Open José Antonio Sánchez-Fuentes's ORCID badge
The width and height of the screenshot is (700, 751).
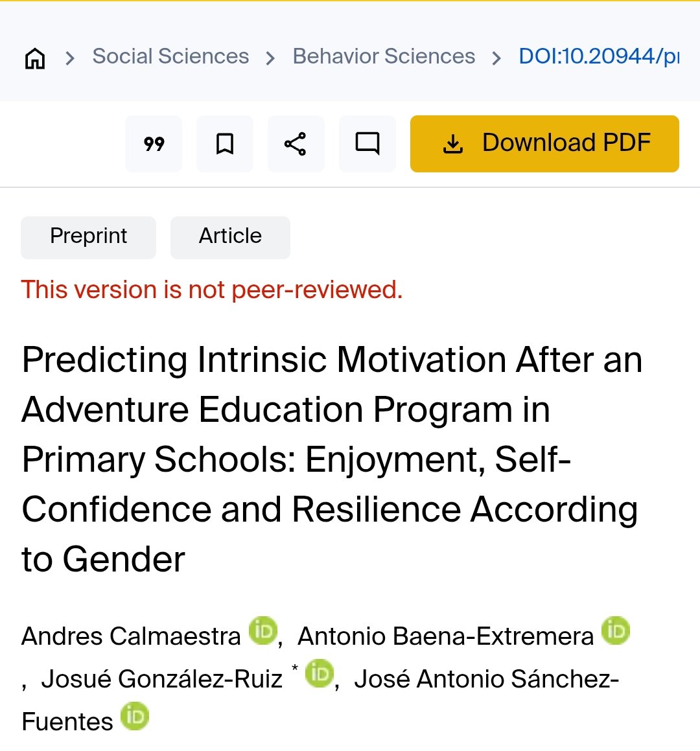pyautogui.click(x=135, y=716)
